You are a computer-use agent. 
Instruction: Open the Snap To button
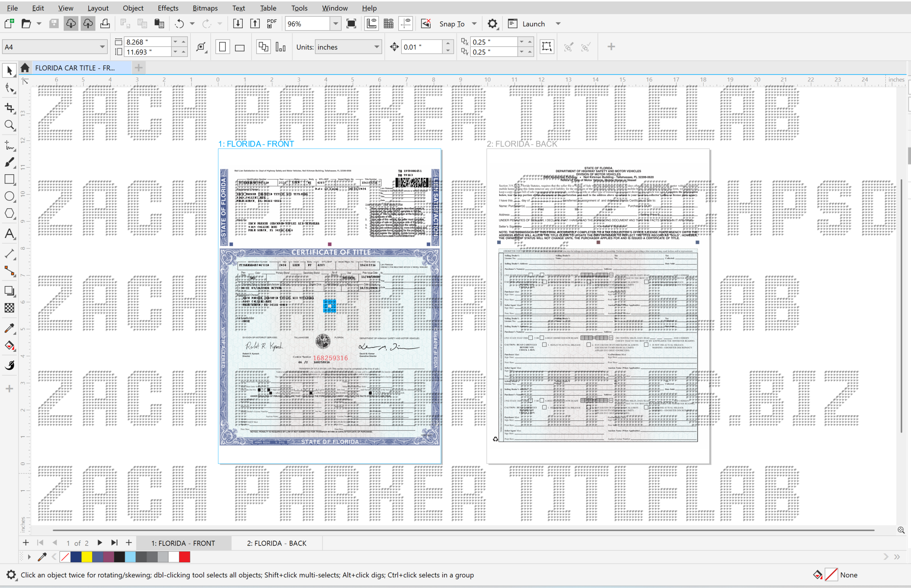pyautogui.click(x=452, y=24)
